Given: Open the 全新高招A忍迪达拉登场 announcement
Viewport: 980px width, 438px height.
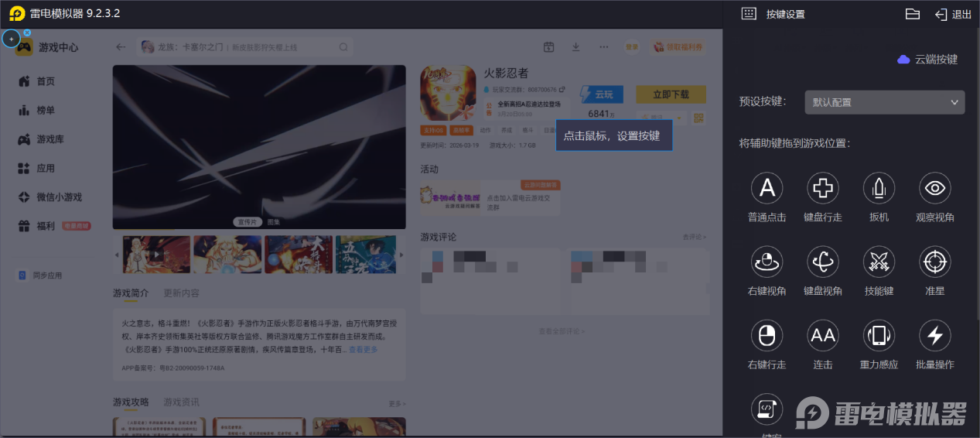Looking at the screenshot, I should [528, 107].
